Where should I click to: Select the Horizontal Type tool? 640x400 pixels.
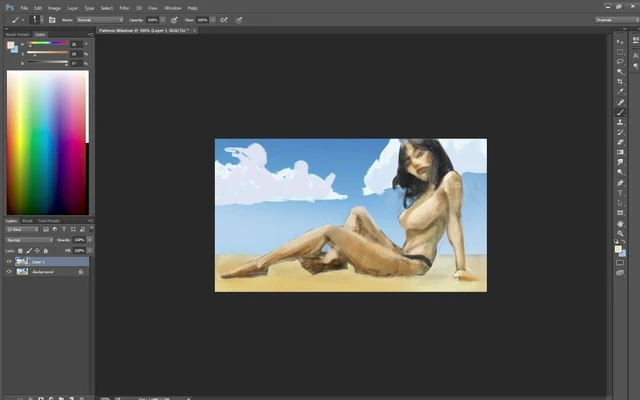(x=620, y=193)
